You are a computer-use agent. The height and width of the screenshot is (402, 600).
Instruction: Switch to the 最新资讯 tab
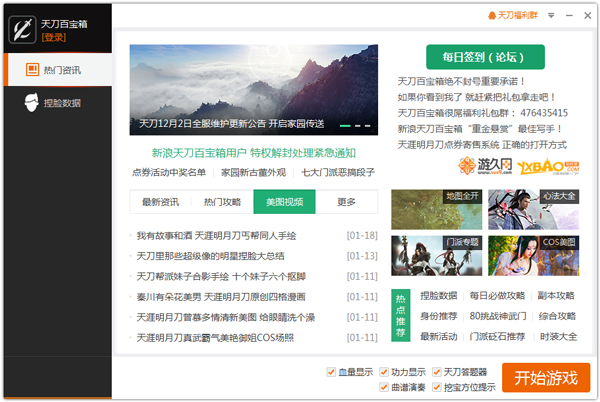(160, 202)
